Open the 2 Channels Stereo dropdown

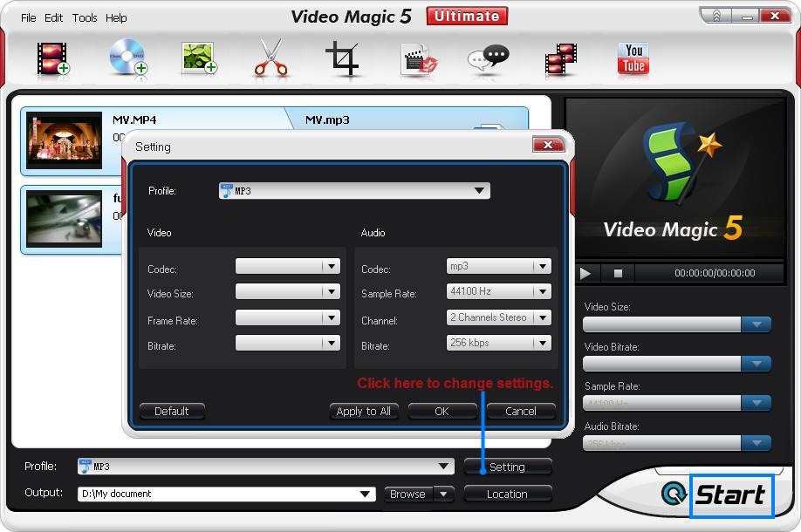543,317
